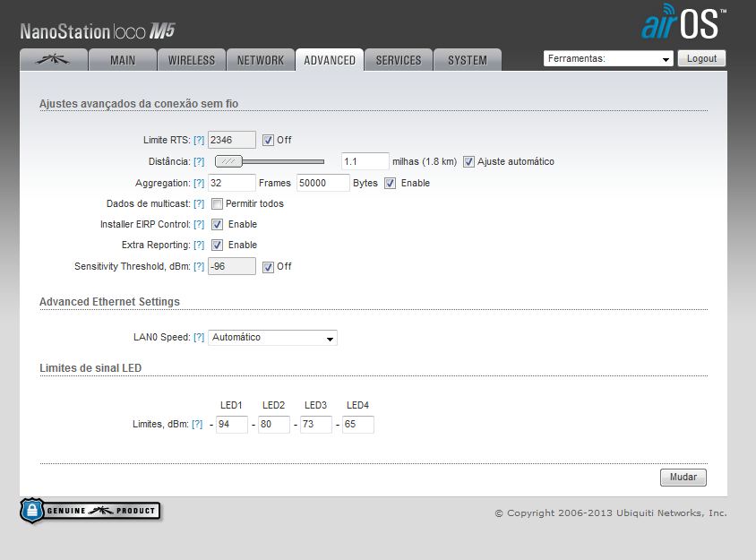Screen dimensions: 756x560
Task: Open help for Distância
Action: [x=199, y=161]
